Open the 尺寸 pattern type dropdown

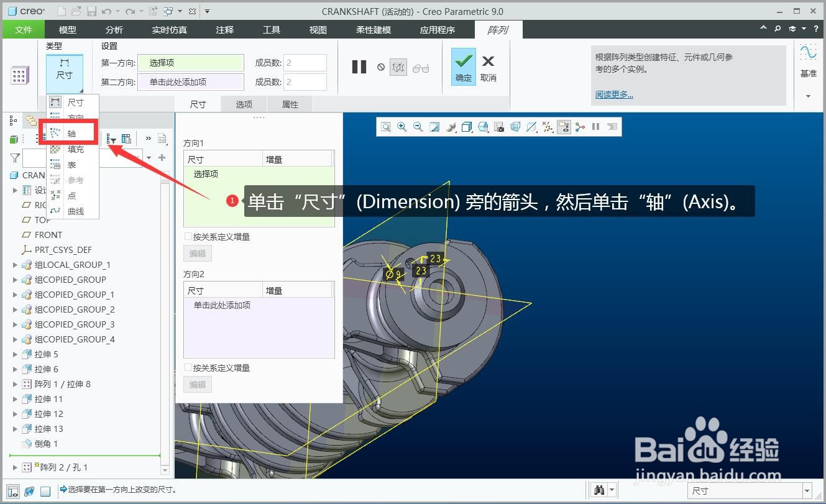point(65,74)
